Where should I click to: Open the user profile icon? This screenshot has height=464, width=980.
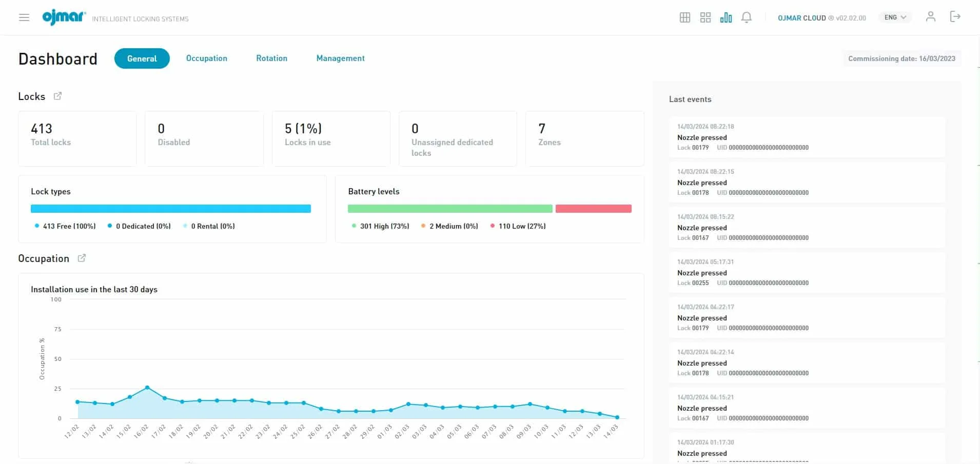point(930,17)
